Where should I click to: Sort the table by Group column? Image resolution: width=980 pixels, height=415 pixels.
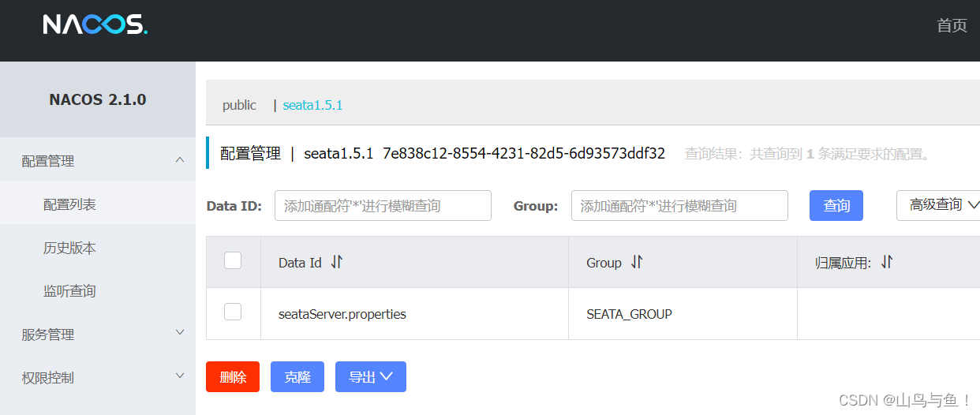coord(637,262)
